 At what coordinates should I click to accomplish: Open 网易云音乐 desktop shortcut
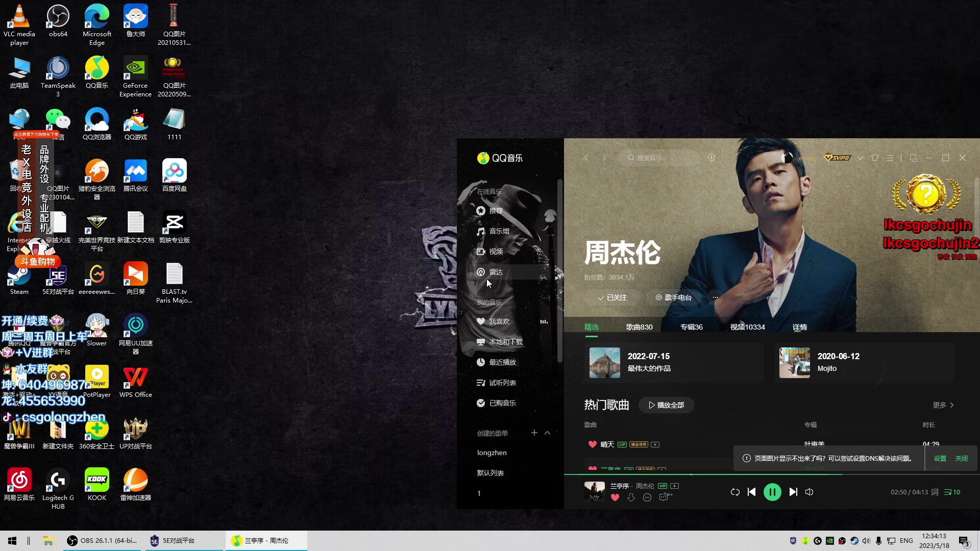[19, 485]
